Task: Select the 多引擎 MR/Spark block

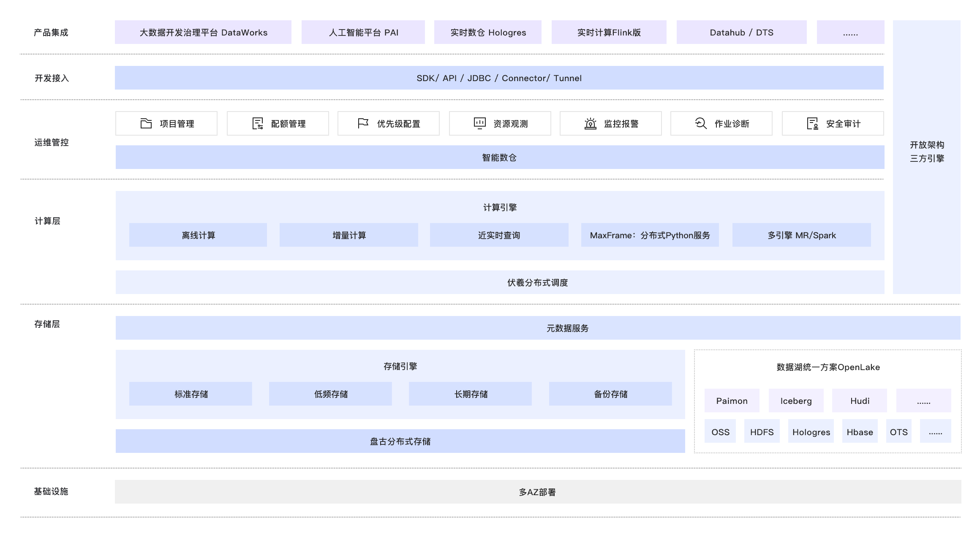Action: coord(802,235)
